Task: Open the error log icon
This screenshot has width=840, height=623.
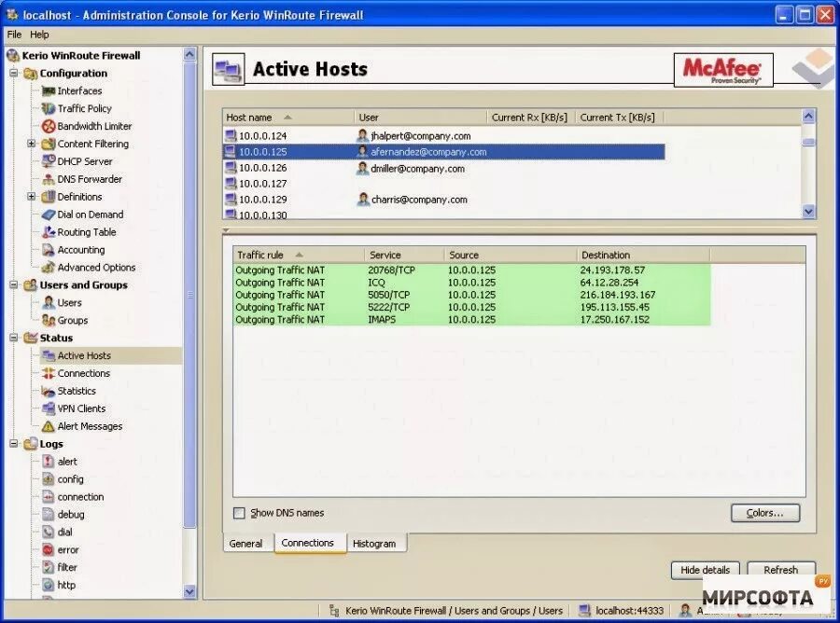Action: coord(49,550)
